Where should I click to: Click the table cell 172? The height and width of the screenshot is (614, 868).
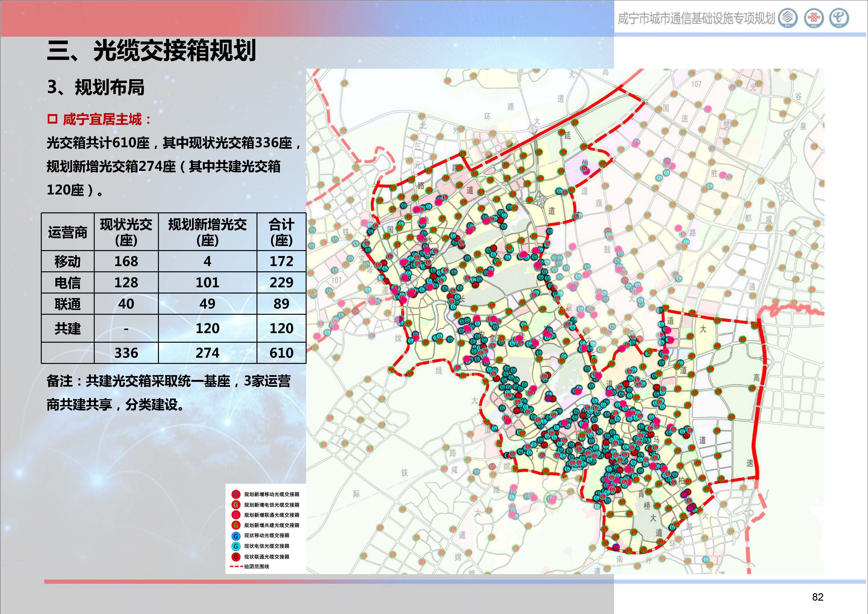point(281,261)
